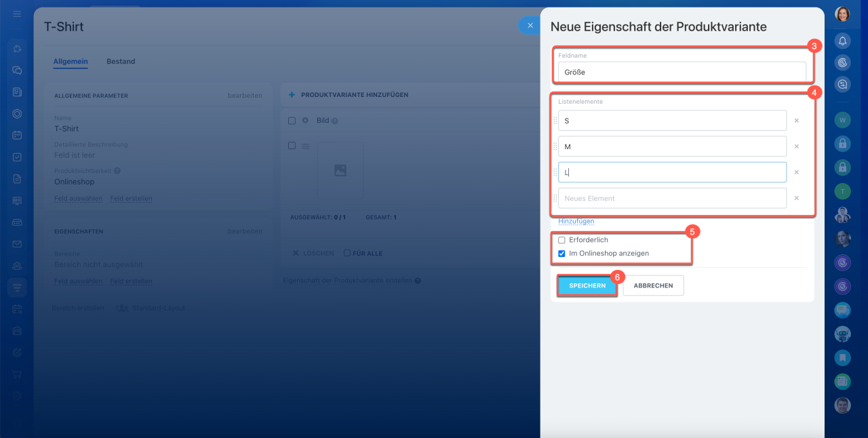Click bearbeiten in Allgemeine Parameter section

click(x=245, y=96)
